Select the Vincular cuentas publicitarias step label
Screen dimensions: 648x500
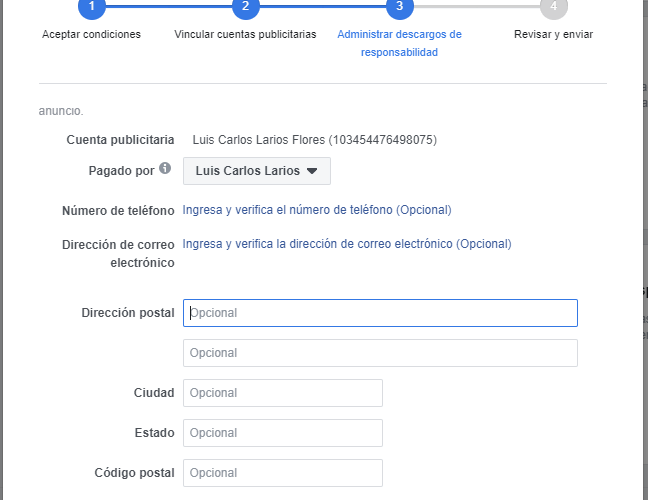[x=246, y=34]
